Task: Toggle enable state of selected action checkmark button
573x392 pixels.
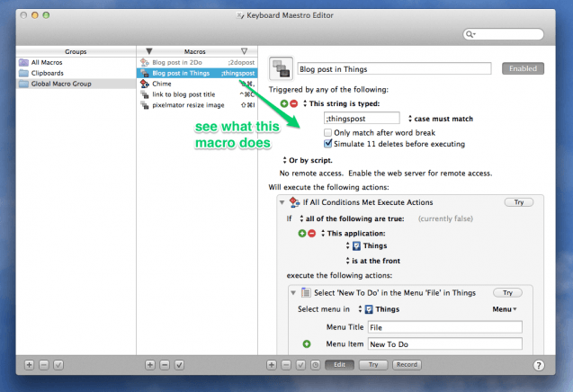Action: [300, 365]
